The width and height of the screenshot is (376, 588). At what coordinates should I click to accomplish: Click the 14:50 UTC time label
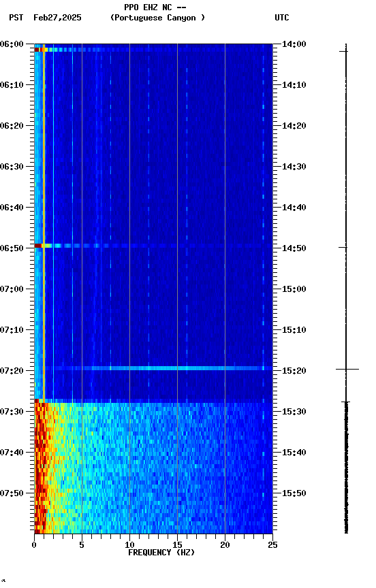[294, 248]
